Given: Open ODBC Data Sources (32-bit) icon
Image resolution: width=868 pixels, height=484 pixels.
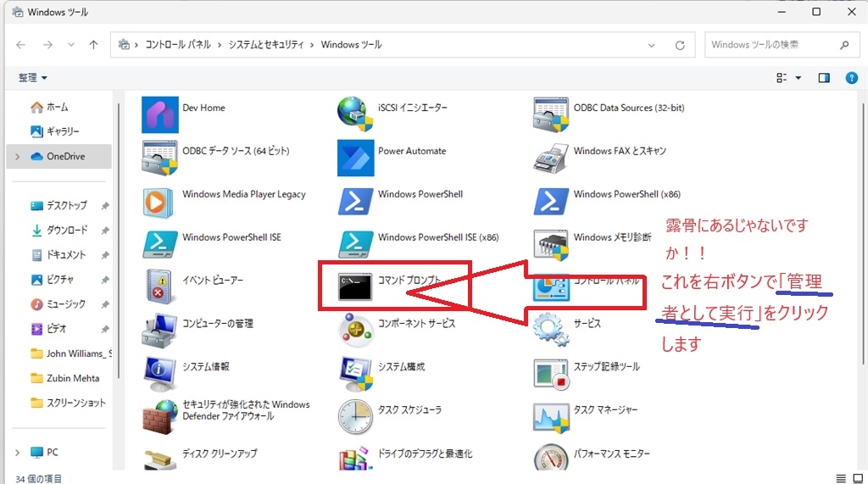Looking at the screenshot, I should (551, 114).
